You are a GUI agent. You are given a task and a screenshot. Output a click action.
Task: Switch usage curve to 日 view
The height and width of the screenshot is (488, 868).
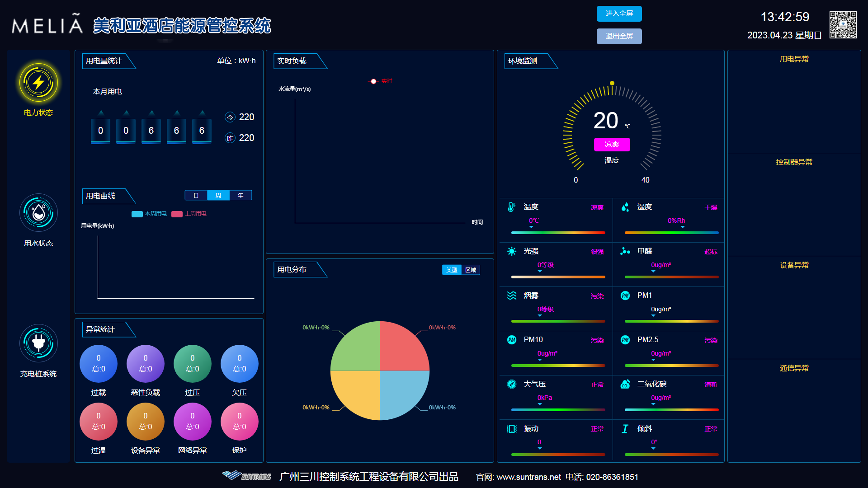point(196,195)
